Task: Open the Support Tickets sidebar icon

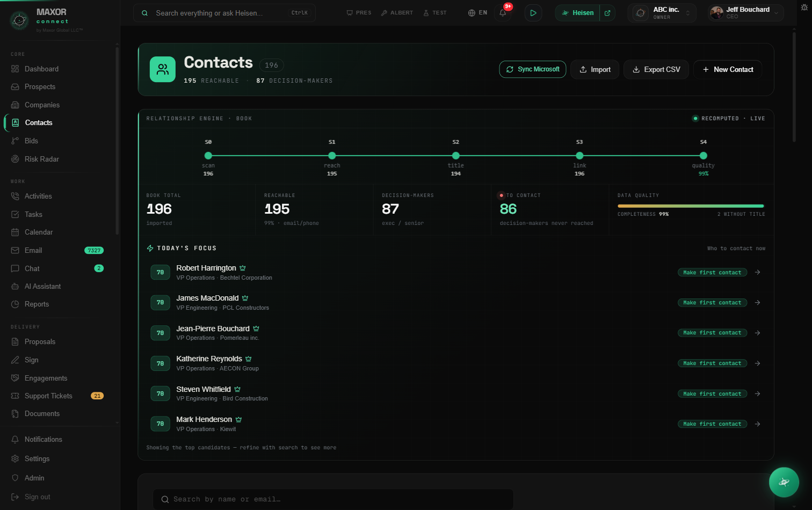Action: click(x=15, y=396)
